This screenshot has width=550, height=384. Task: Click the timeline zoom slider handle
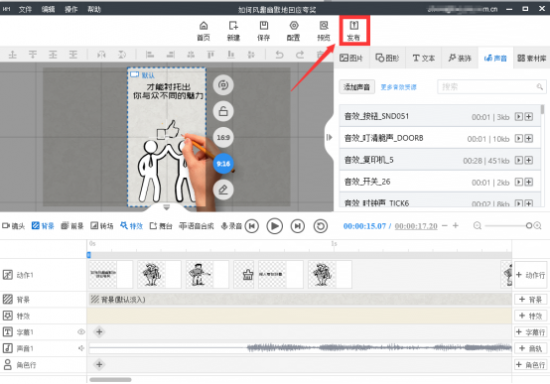click(x=529, y=226)
